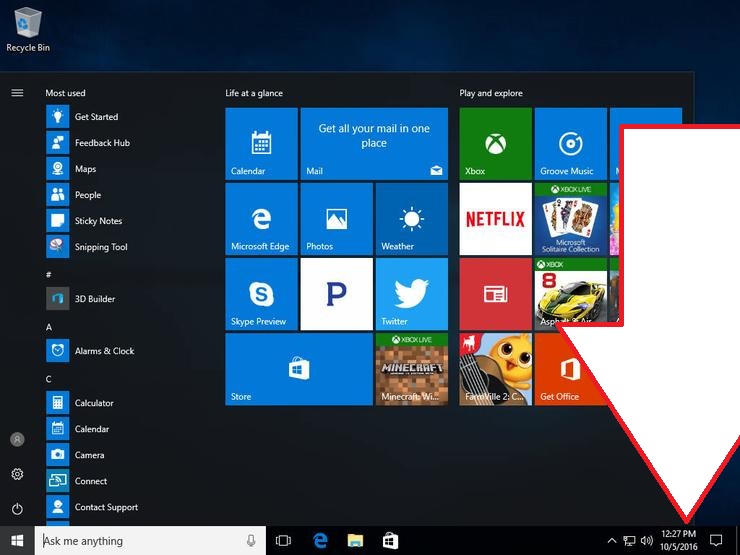
Task: Open the Pandora P tile
Action: 336,294
